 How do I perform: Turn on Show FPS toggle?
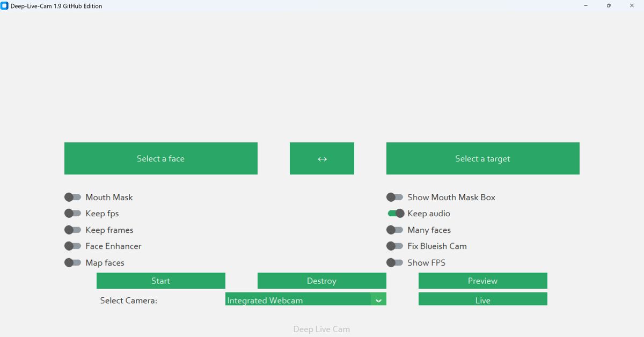point(394,262)
